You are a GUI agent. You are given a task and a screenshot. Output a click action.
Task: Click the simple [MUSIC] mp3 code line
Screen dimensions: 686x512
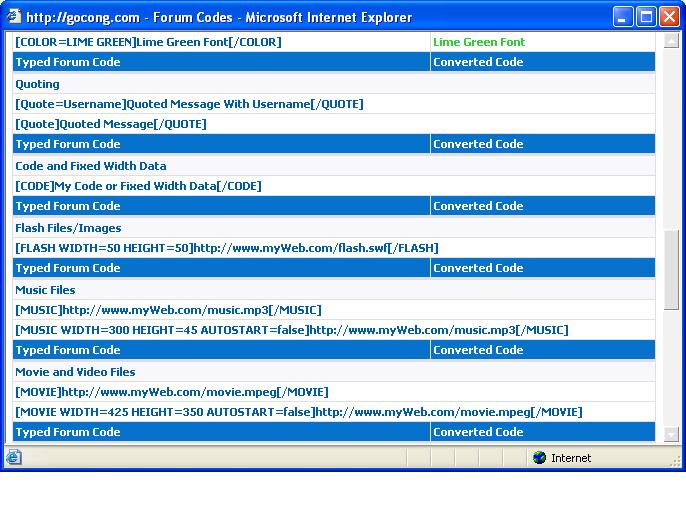[x=168, y=310]
